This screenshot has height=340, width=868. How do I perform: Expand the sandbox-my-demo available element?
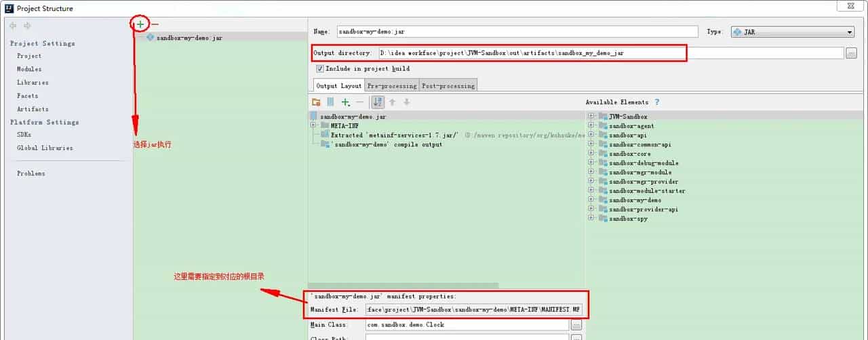coord(592,200)
